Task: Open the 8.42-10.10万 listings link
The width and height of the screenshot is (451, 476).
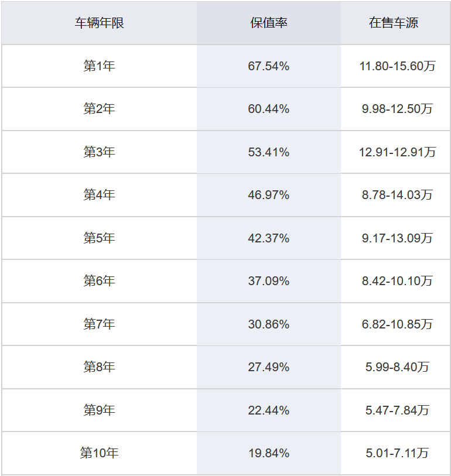Action: point(397,281)
